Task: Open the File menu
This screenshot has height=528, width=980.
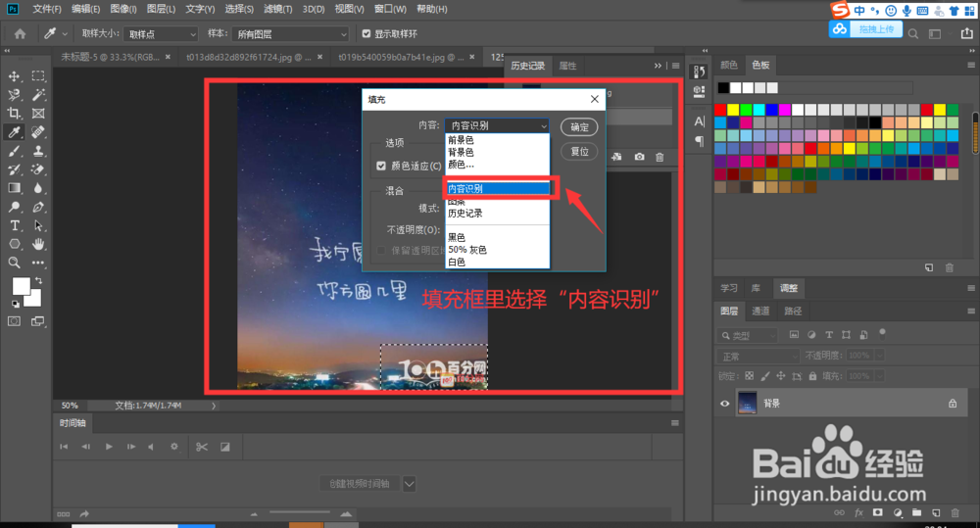Action: tap(47, 10)
